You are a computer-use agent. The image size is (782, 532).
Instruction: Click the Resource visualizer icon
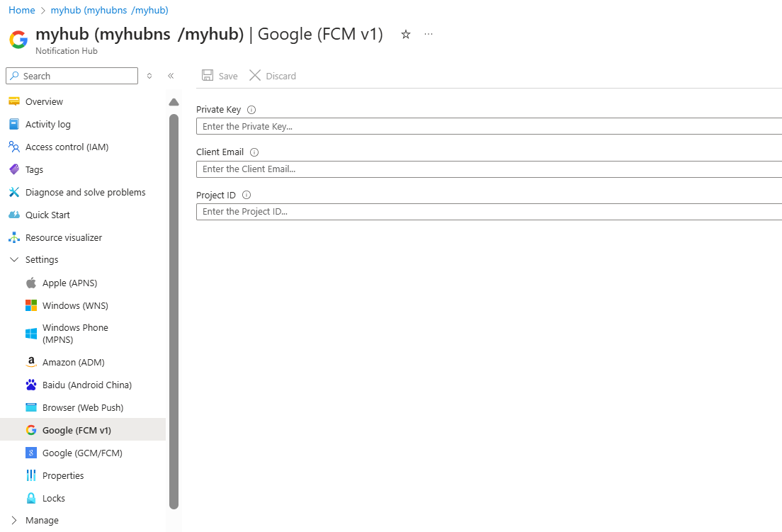coord(16,237)
